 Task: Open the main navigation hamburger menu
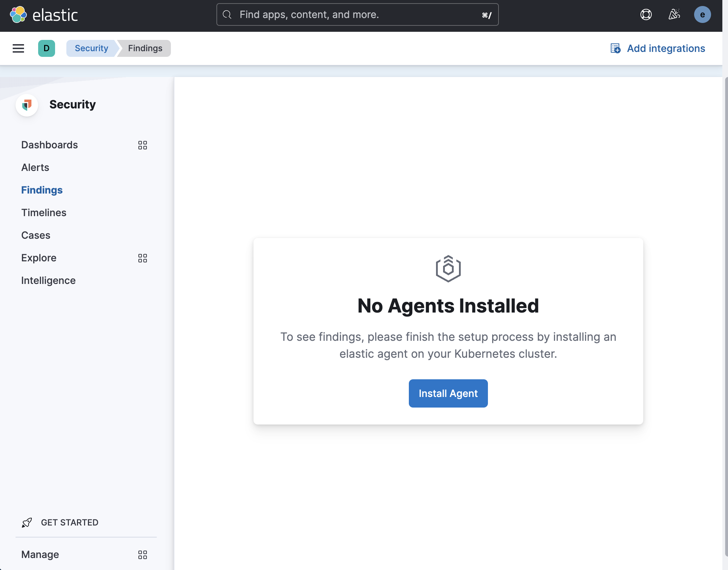pyautogui.click(x=18, y=48)
